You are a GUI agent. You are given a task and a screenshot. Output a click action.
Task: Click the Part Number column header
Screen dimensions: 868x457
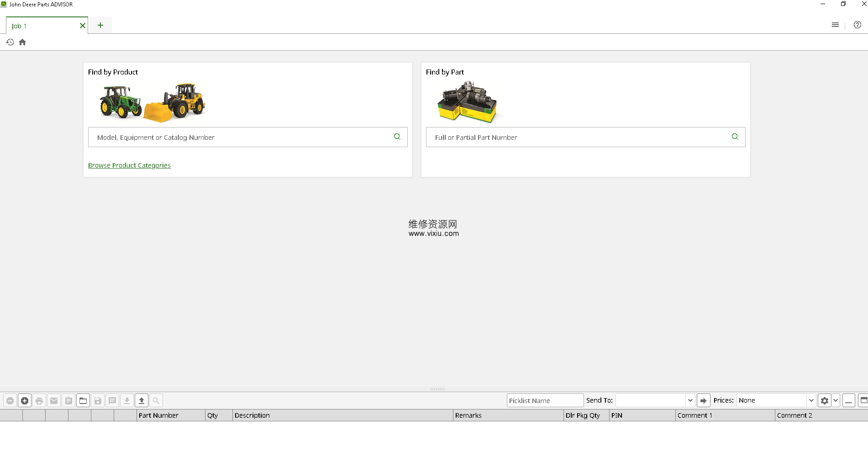coord(171,415)
